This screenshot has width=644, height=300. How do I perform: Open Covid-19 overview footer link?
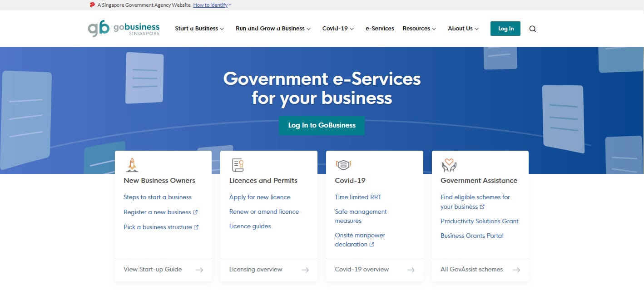point(362,269)
